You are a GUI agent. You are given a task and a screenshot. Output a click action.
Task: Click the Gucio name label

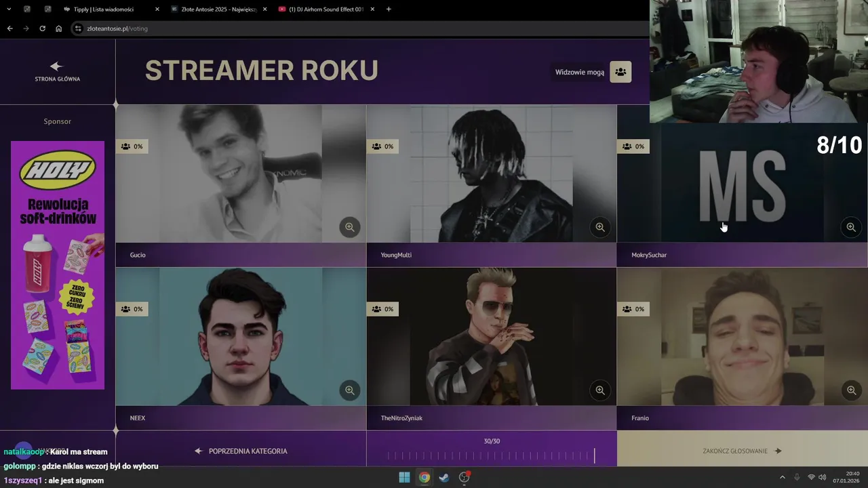[x=138, y=255]
